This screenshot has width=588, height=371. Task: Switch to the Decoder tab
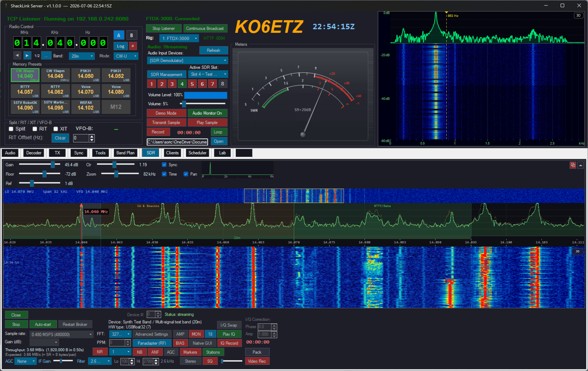click(x=34, y=153)
